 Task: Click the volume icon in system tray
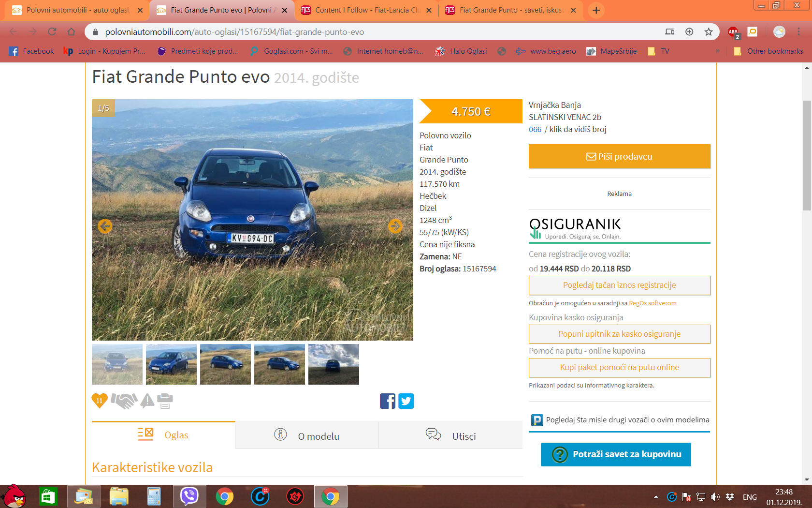pyautogui.click(x=715, y=497)
